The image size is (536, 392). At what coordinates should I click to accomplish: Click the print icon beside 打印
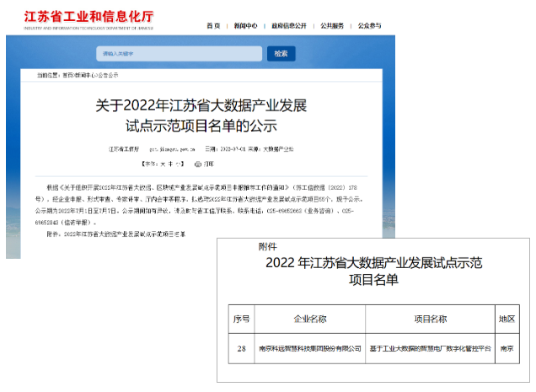198,164
